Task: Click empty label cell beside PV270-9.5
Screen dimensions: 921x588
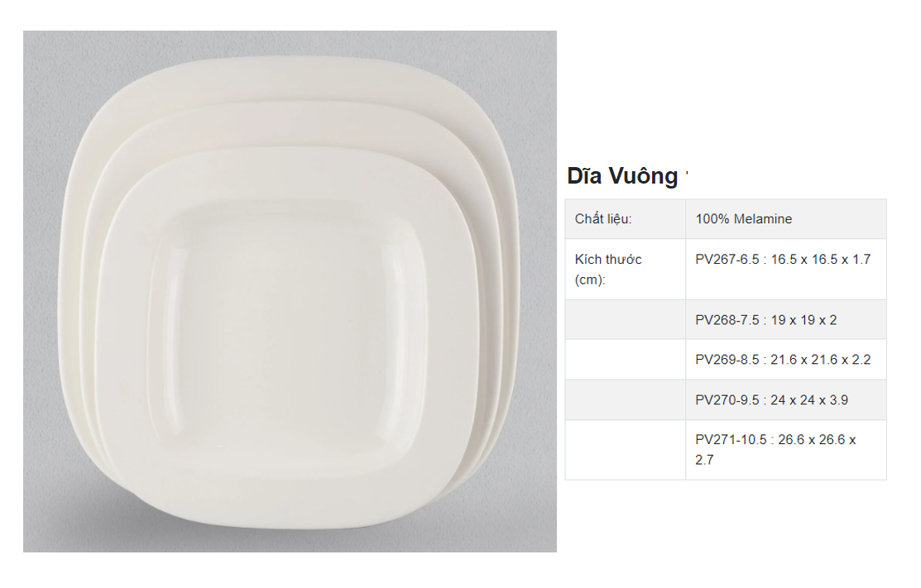Action: [x=625, y=400]
